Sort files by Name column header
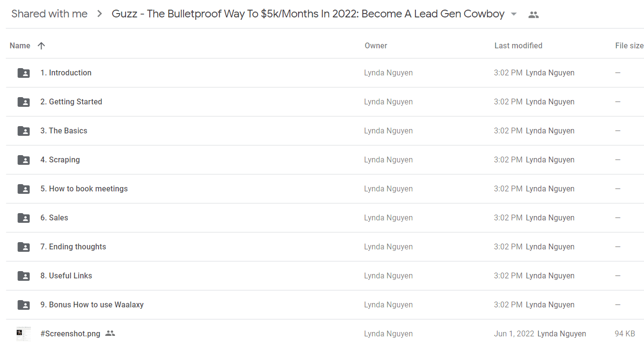Screen dimensions: 644x347 click(20, 45)
